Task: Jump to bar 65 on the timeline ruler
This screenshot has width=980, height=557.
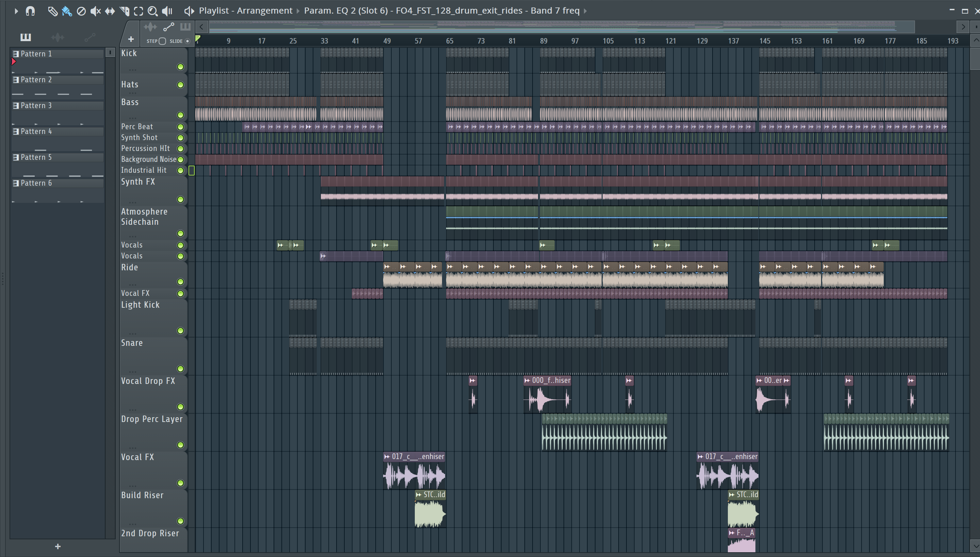Action: [x=450, y=41]
